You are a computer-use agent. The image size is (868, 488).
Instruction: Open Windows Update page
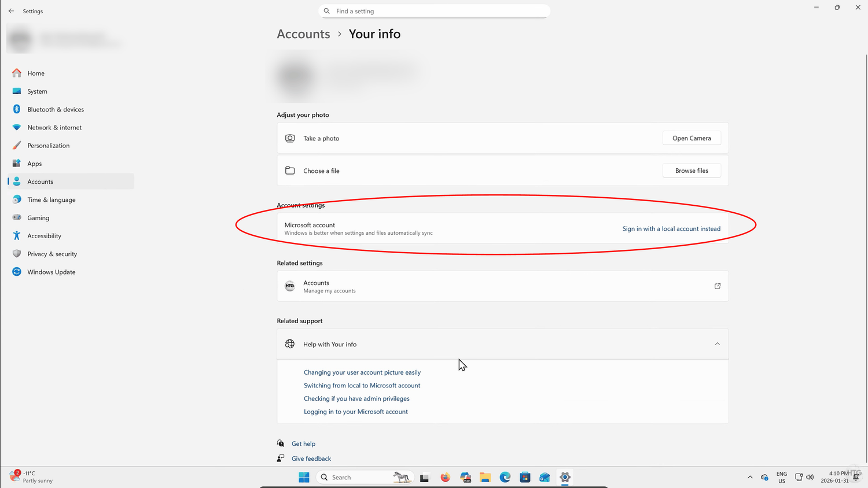click(71, 272)
